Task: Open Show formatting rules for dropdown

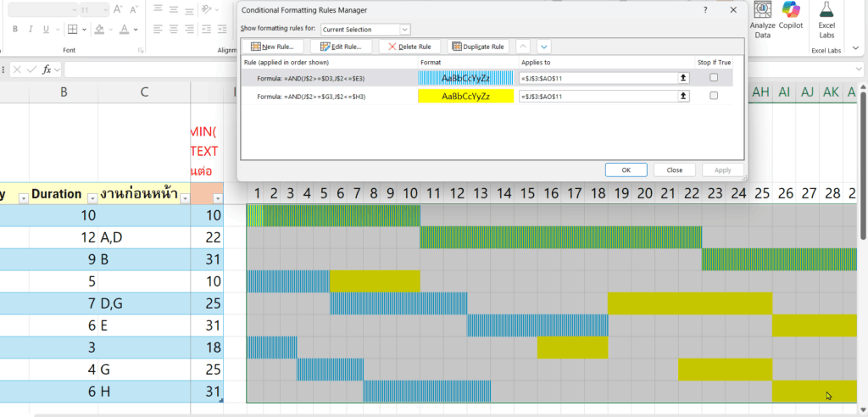Action: click(404, 30)
